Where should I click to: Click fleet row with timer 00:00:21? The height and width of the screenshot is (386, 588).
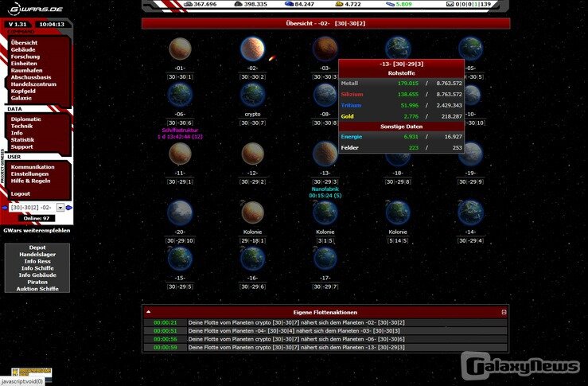tap(325, 322)
